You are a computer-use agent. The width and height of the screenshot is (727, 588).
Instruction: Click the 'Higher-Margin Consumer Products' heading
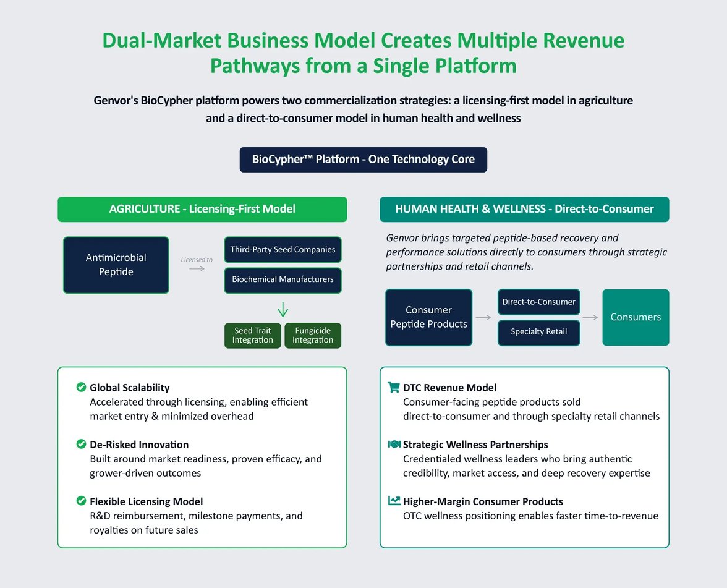point(483,501)
